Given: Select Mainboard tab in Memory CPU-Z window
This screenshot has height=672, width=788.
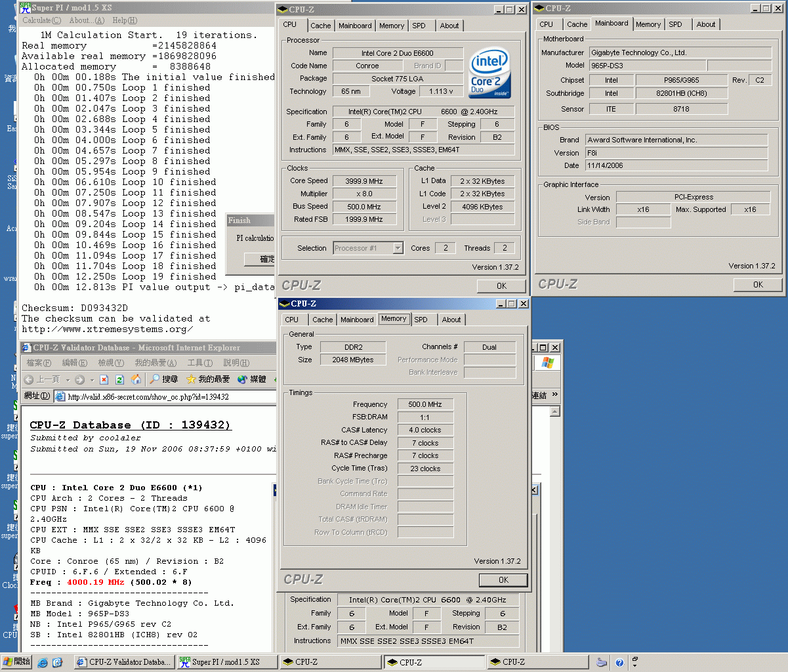Looking at the screenshot, I should coord(357,320).
